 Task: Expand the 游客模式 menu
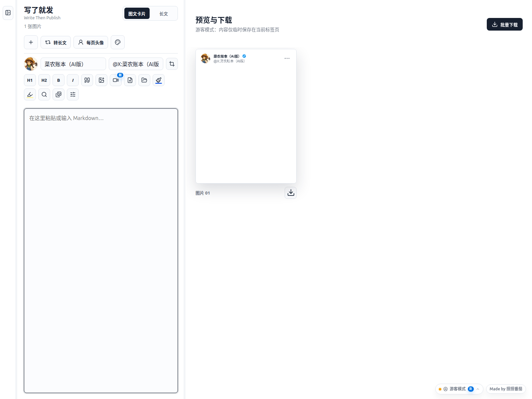459,389
